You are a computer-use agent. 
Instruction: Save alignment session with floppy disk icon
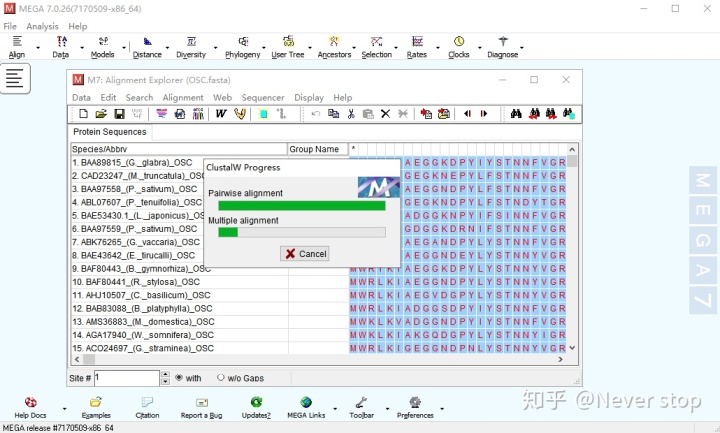pos(119,113)
